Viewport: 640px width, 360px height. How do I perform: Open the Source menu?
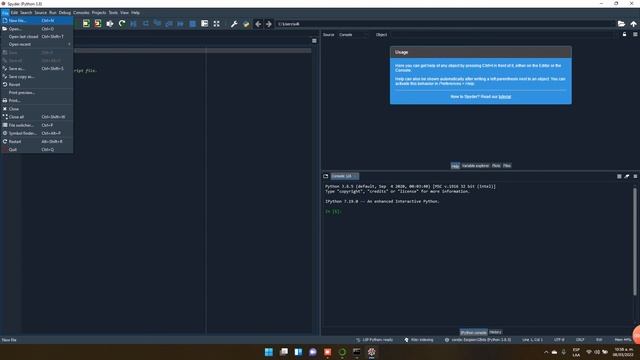(x=40, y=13)
